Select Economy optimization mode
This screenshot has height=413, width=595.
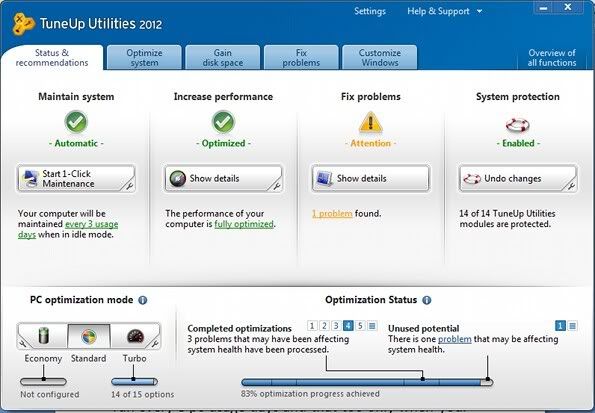coord(43,336)
